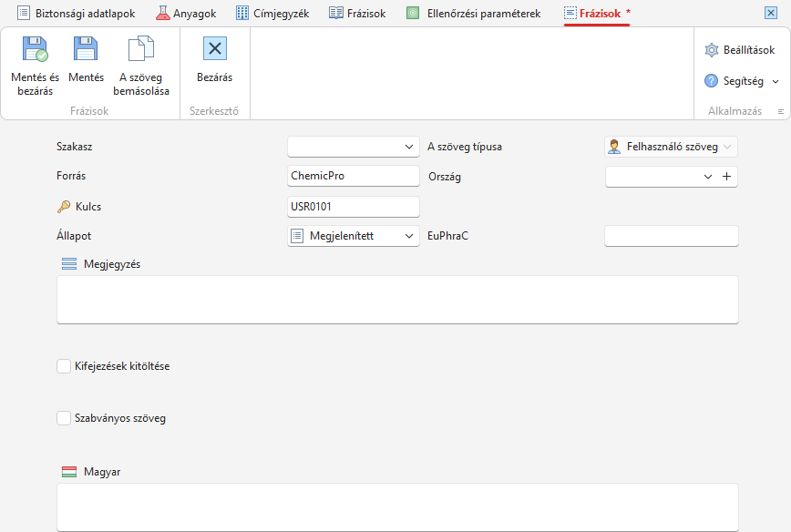Viewport: 791px width, 532px height.
Task: Click the Segítség help question mark icon
Action: [x=712, y=81]
